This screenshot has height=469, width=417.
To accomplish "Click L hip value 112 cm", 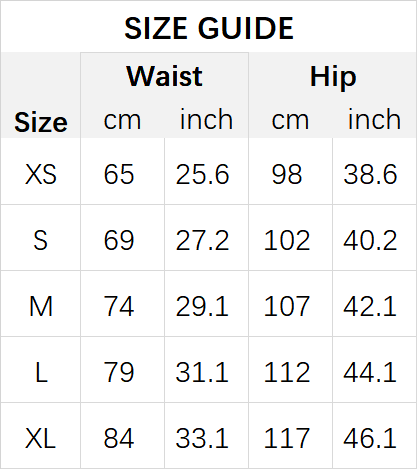I will click(287, 372).
